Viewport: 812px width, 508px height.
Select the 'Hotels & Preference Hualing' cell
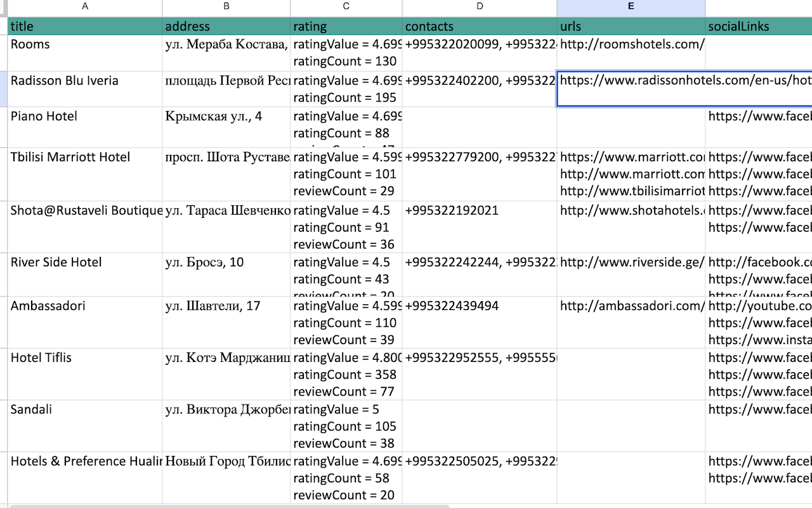[x=85, y=478]
